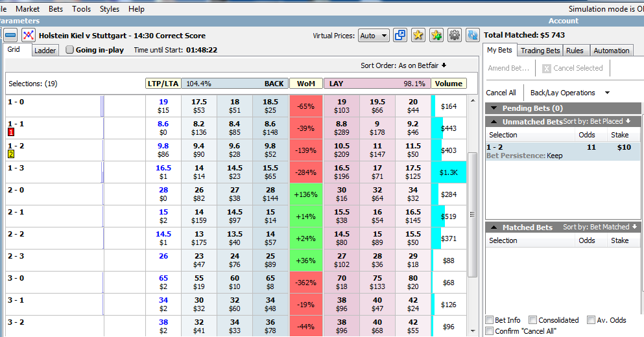Viewport: 644px width, 337px height.
Task: Open the Styles menu
Action: [x=109, y=8]
